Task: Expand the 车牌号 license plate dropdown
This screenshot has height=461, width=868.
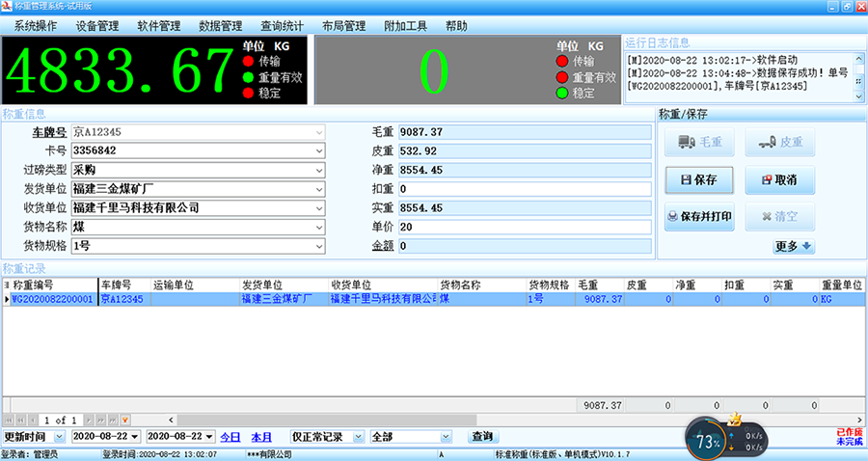Action: (x=319, y=132)
